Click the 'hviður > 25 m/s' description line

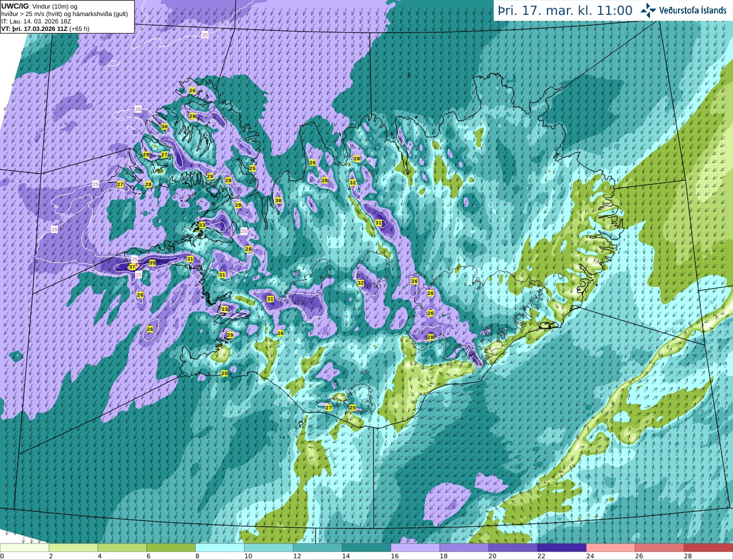(x=65, y=14)
